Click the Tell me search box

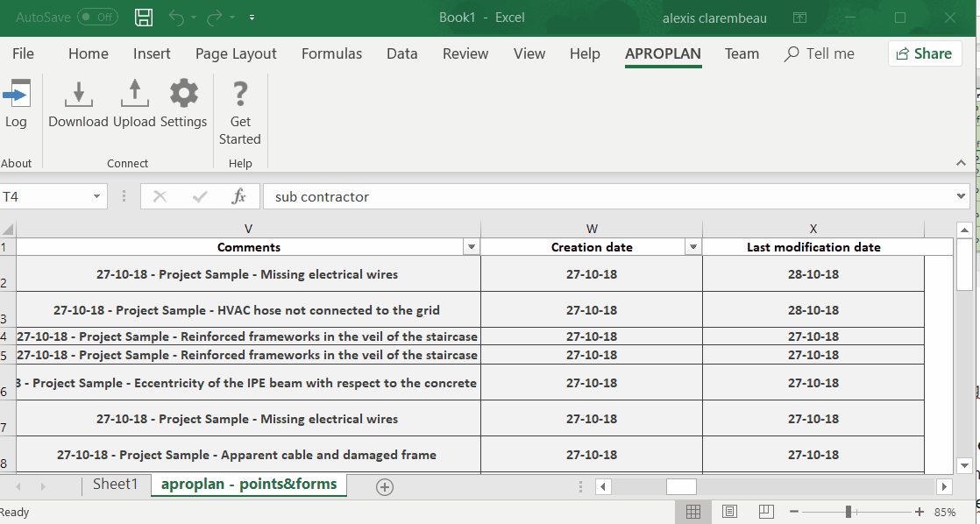pos(820,53)
